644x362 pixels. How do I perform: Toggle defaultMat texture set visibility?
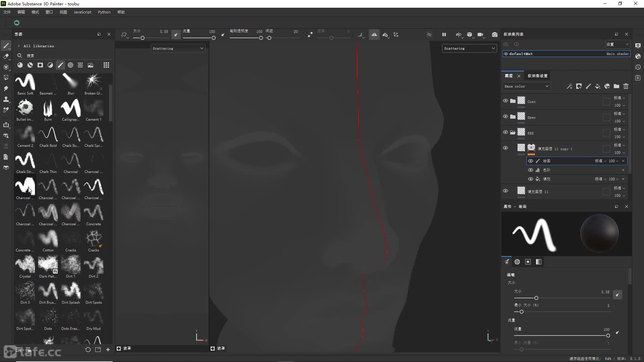[x=506, y=54]
